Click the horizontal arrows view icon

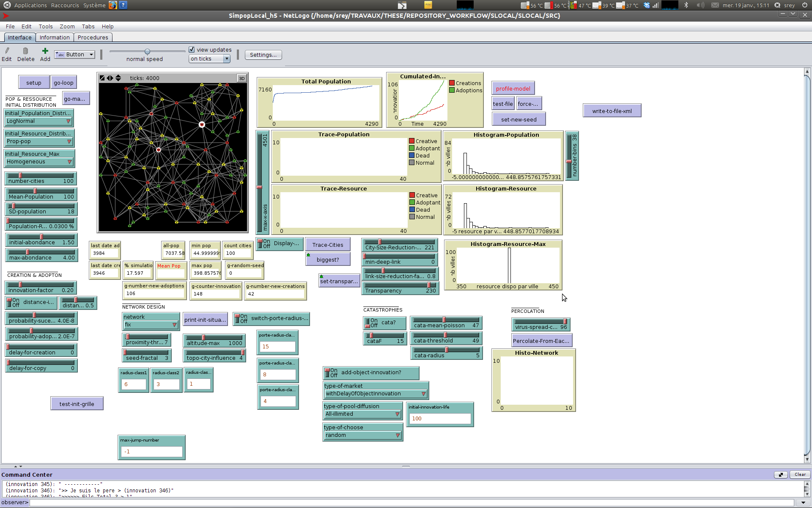tap(110, 78)
